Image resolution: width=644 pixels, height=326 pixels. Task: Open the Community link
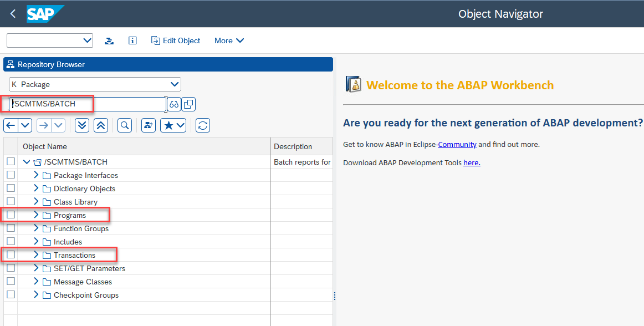[457, 144]
